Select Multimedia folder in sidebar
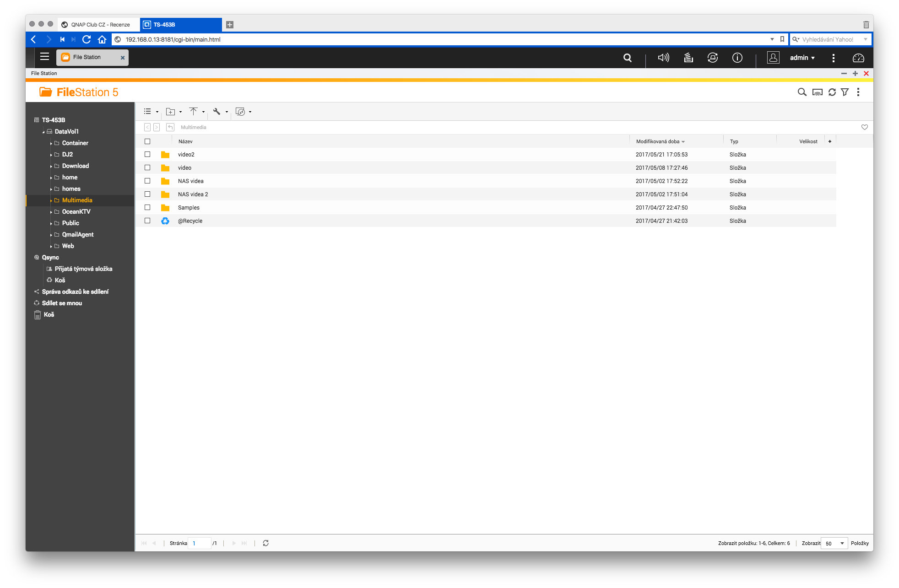The width and height of the screenshot is (899, 588). coord(77,200)
